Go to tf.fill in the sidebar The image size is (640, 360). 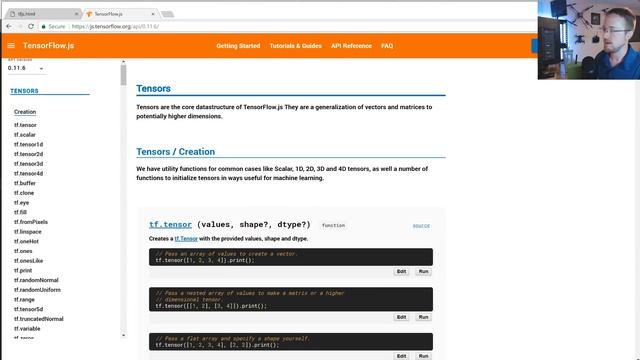pyautogui.click(x=20, y=212)
